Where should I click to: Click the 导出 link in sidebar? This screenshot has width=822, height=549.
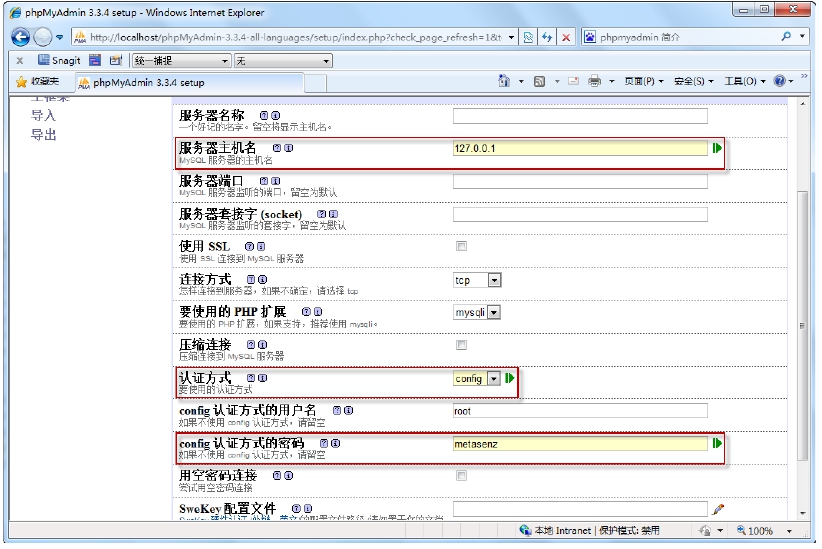pos(43,135)
